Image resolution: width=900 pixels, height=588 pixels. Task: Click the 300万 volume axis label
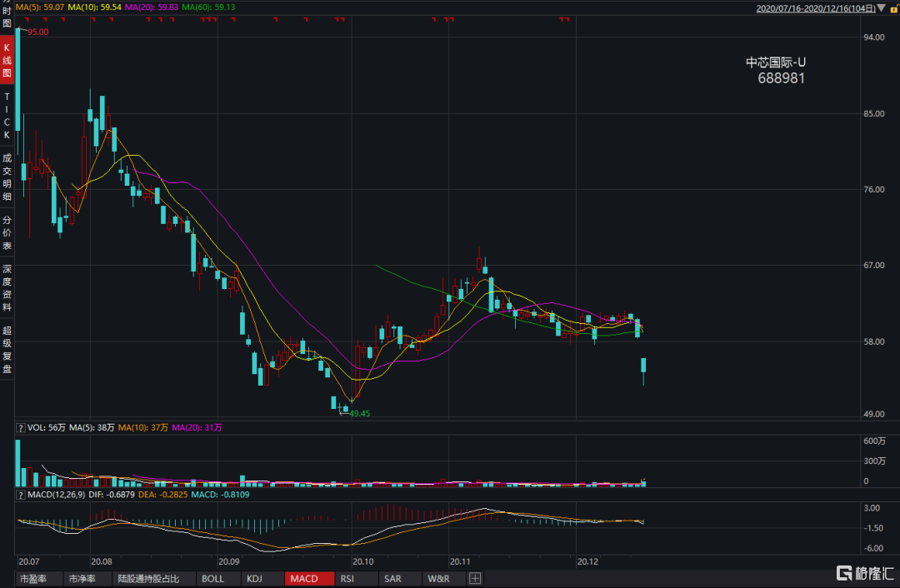875,461
